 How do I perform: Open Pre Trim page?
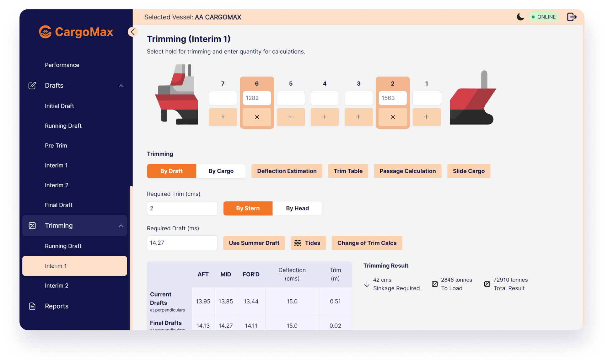[x=56, y=146]
